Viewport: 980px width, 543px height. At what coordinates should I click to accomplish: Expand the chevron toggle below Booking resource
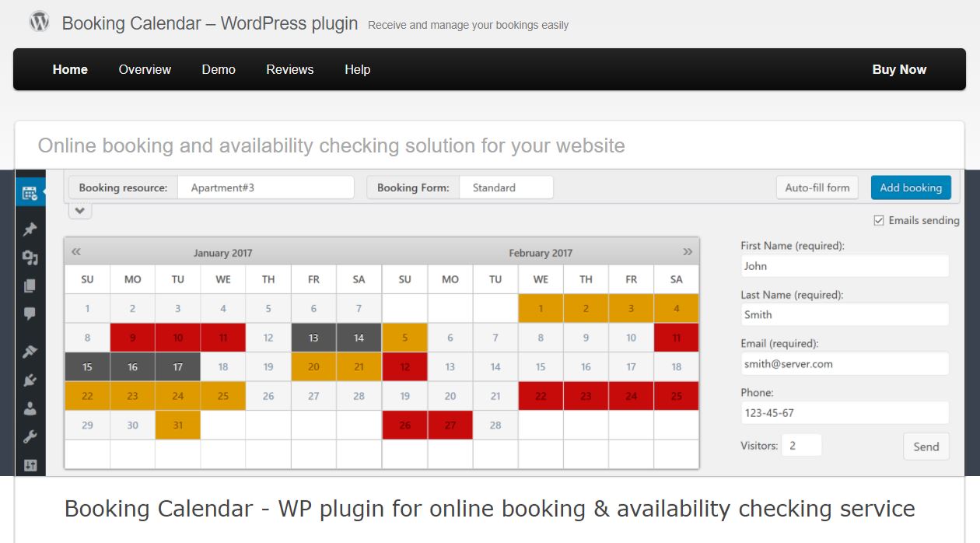point(80,210)
